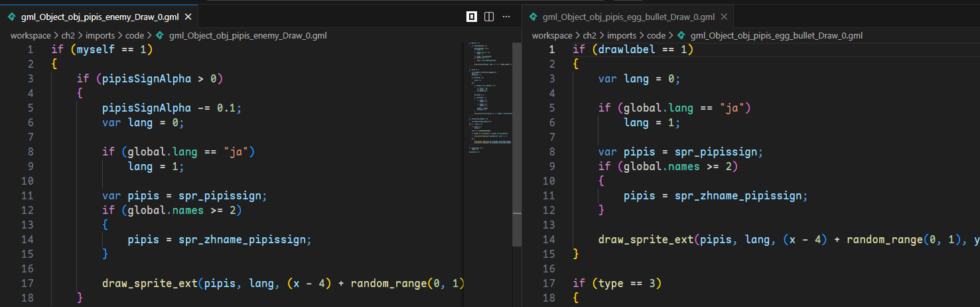This screenshot has height=307, width=980.
Task: Click 'var lang = 0;' in left editor
Action: pyautogui.click(x=143, y=123)
